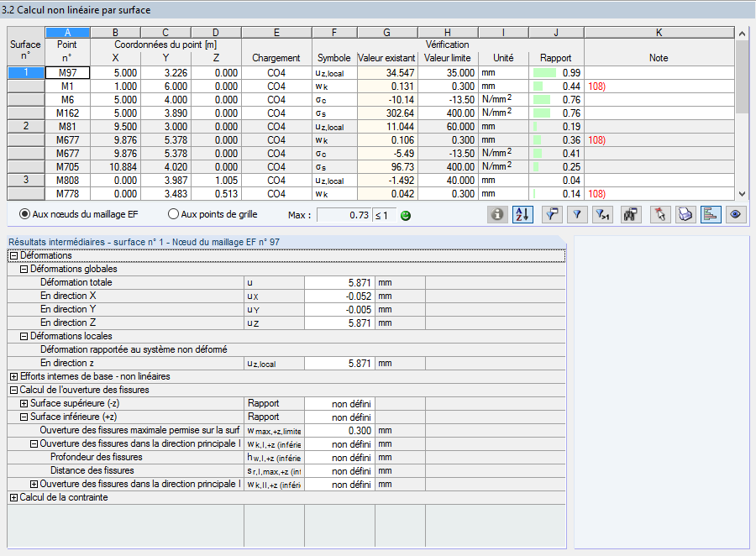Image resolution: width=756 pixels, height=556 pixels.
Task: Click limit value 40.000
Action: point(449,181)
